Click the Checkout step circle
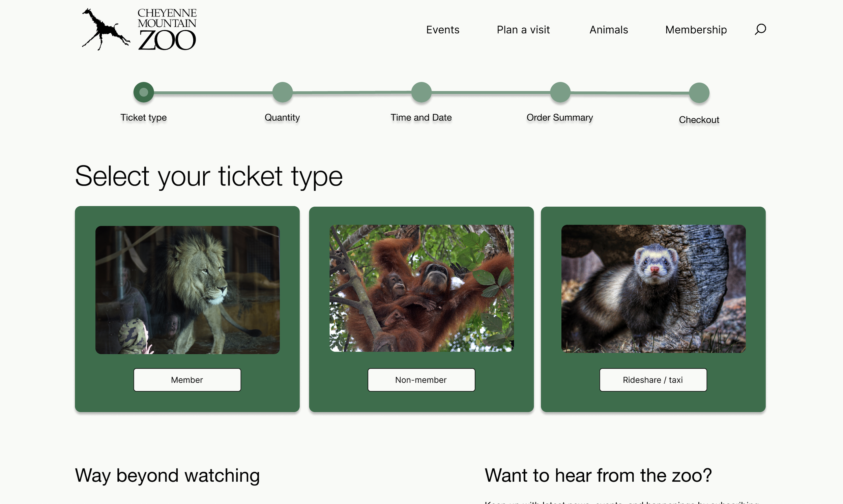This screenshot has width=843, height=504. click(699, 93)
